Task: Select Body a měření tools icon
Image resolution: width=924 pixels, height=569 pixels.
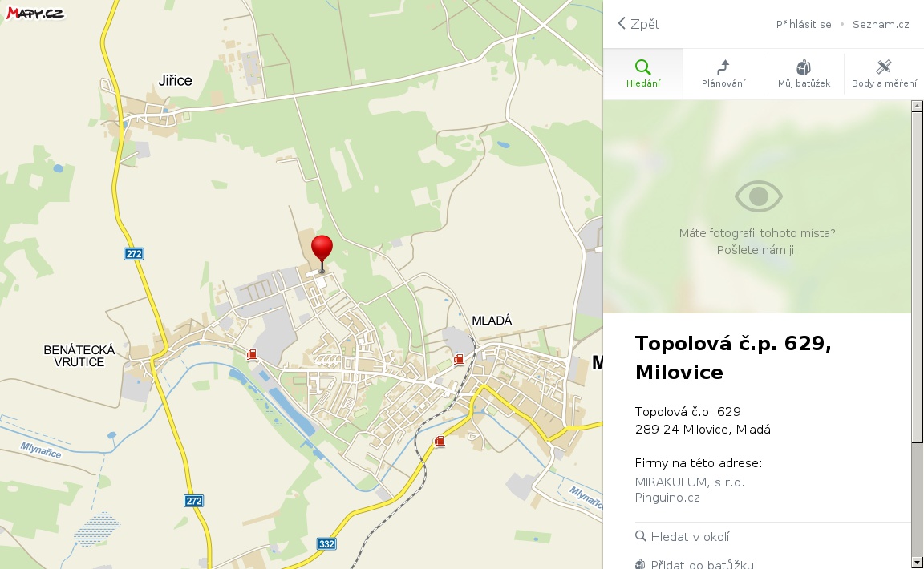Action: [x=884, y=67]
